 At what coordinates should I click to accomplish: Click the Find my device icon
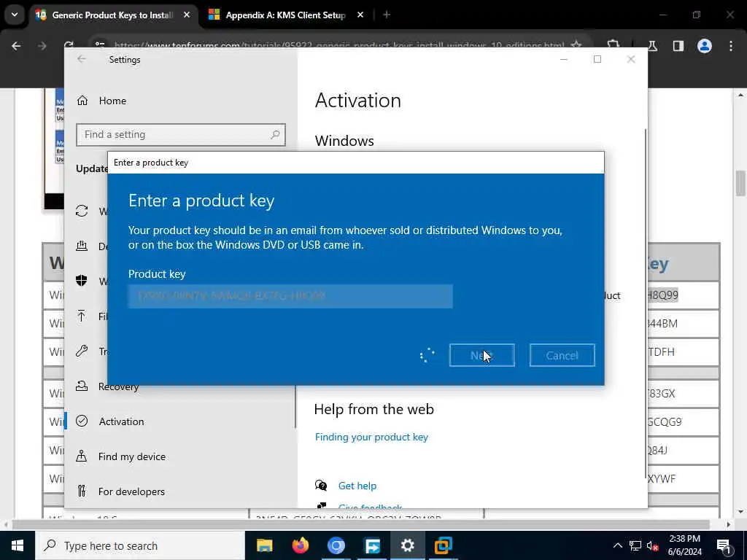[x=82, y=456]
